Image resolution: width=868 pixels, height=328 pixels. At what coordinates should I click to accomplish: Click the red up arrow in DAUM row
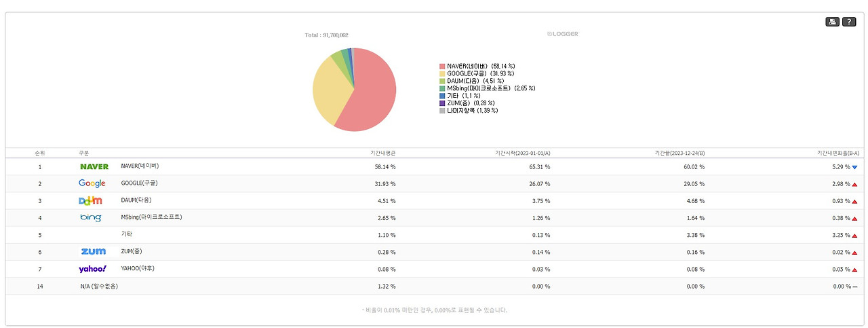tap(855, 201)
